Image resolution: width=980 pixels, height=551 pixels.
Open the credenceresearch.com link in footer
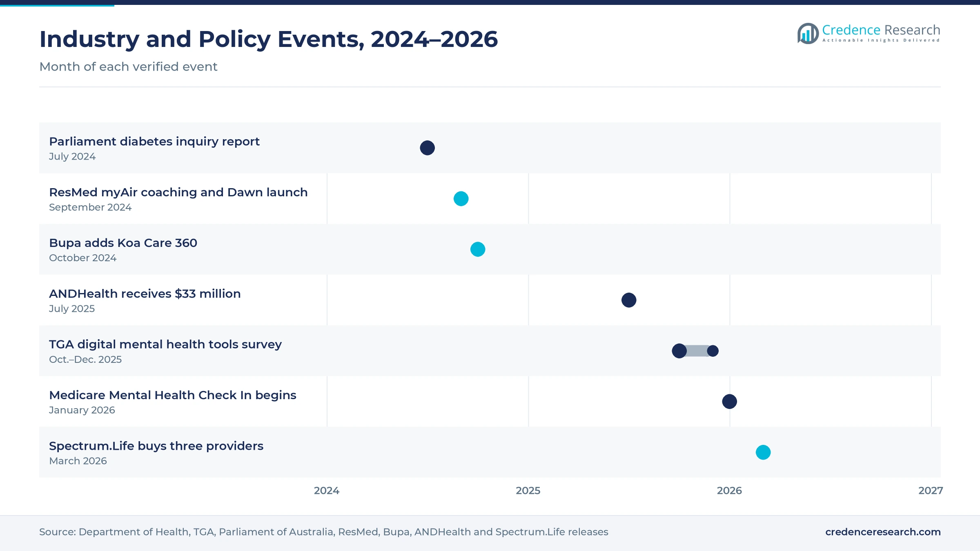pos(883,532)
